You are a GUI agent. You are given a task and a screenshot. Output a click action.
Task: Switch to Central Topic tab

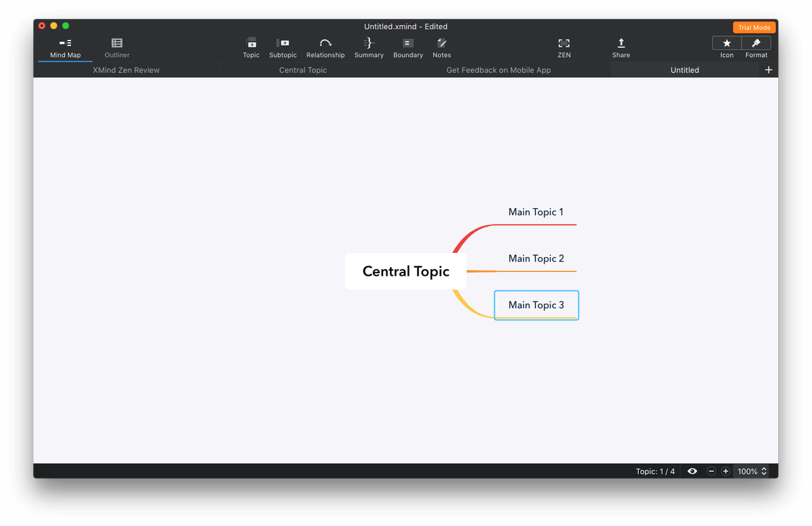coord(303,70)
